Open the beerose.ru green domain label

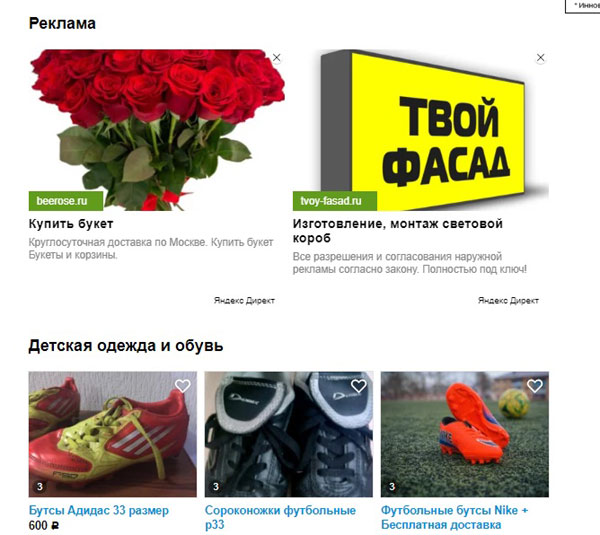[x=66, y=201]
